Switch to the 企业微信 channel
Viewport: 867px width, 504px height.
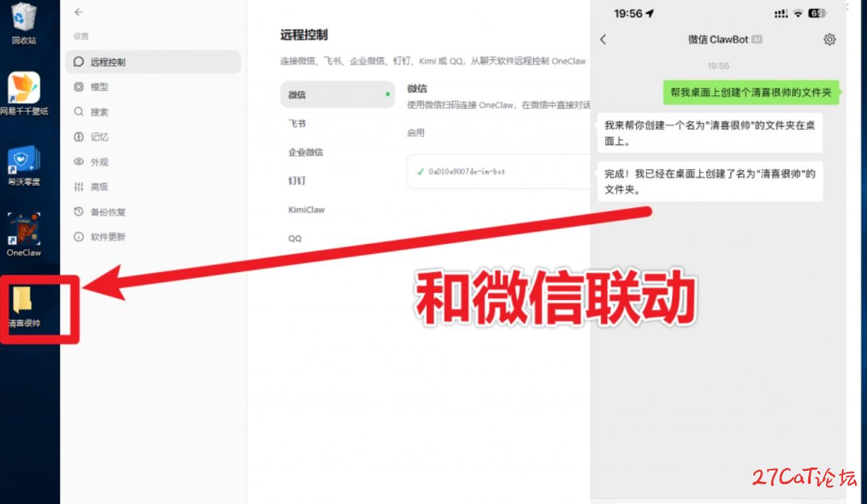[305, 152]
